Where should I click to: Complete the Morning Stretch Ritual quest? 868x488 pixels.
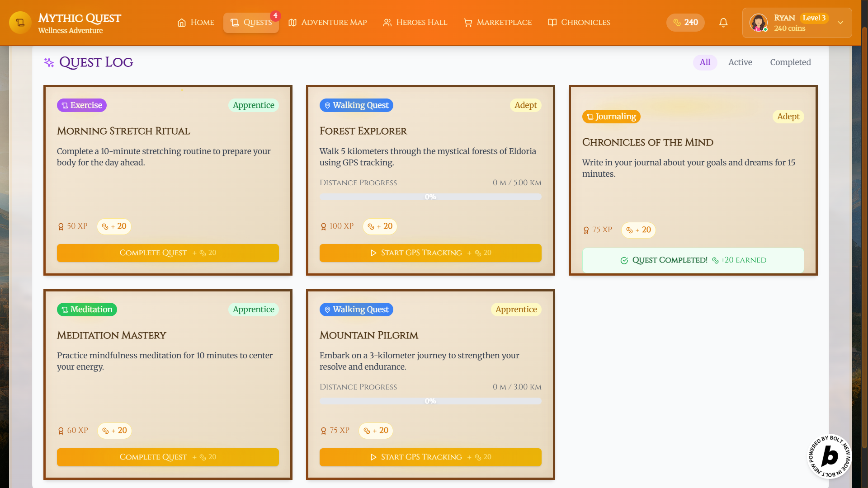pos(168,253)
